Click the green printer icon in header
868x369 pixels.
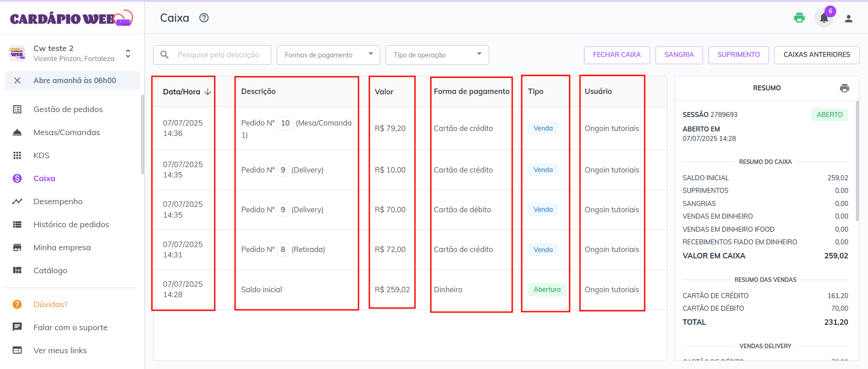799,18
